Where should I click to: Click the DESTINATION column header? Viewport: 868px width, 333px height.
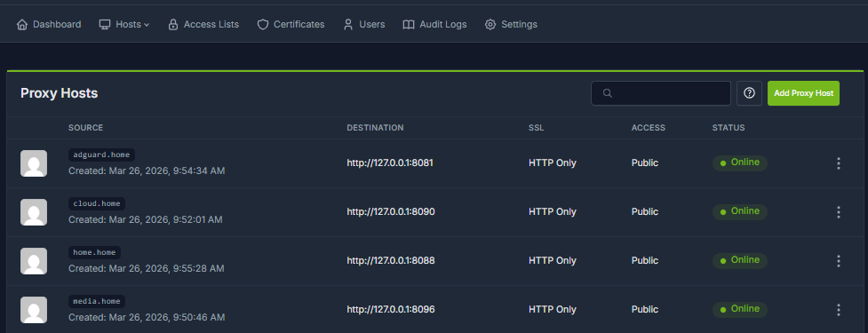click(x=375, y=128)
